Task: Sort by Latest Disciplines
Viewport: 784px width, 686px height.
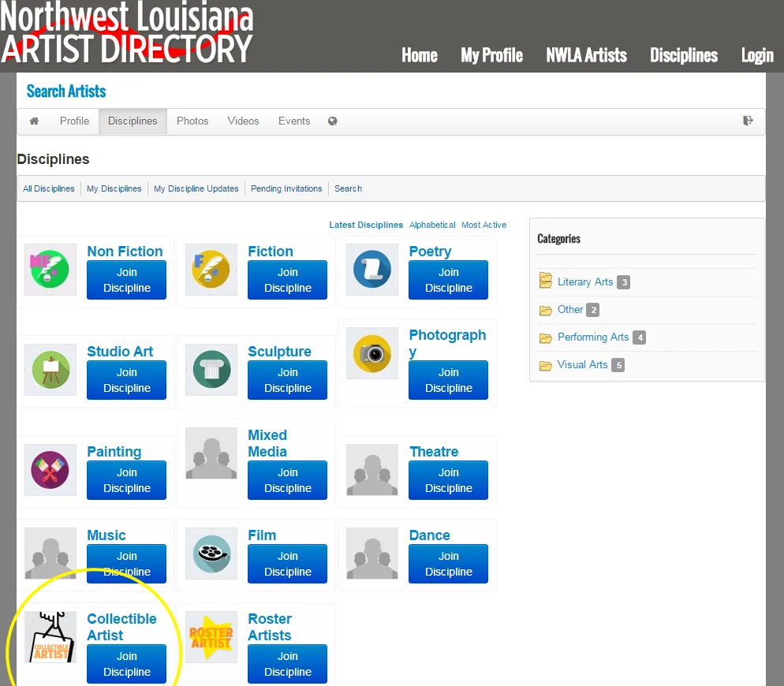Action: pos(366,225)
